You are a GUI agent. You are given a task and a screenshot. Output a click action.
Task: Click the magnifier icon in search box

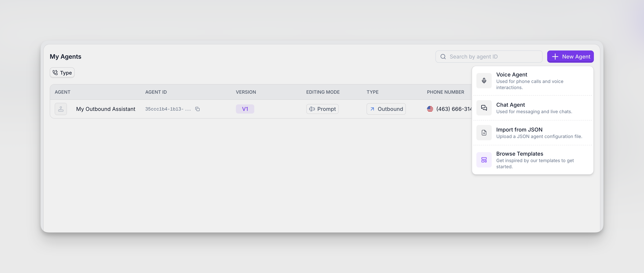[x=443, y=57]
